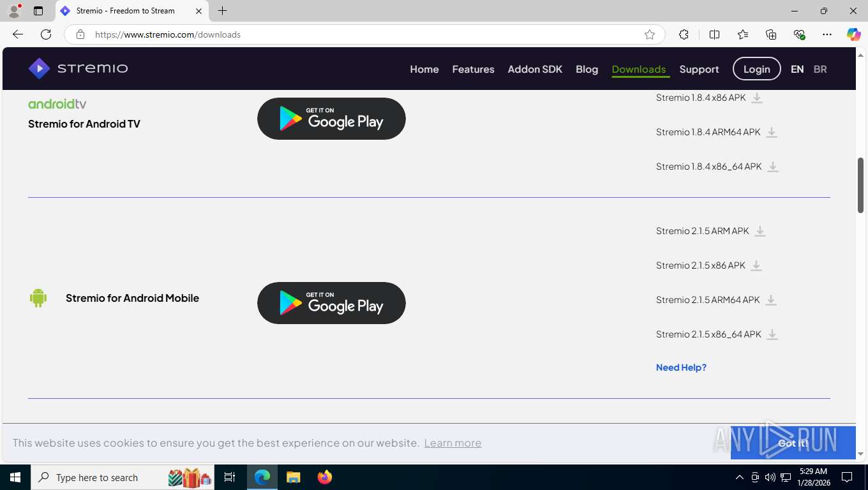Go back to the previous page
Viewport: 868px width, 490px height.
tap(18, 34)
